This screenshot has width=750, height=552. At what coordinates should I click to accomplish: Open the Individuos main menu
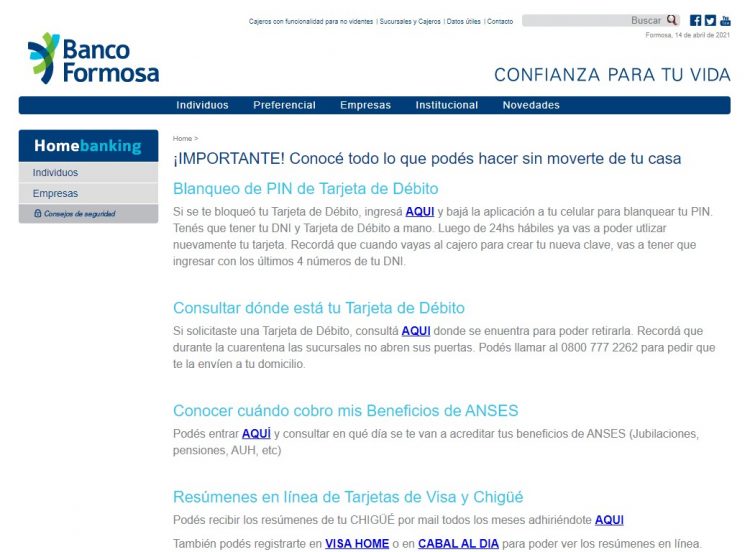[202, 105]
